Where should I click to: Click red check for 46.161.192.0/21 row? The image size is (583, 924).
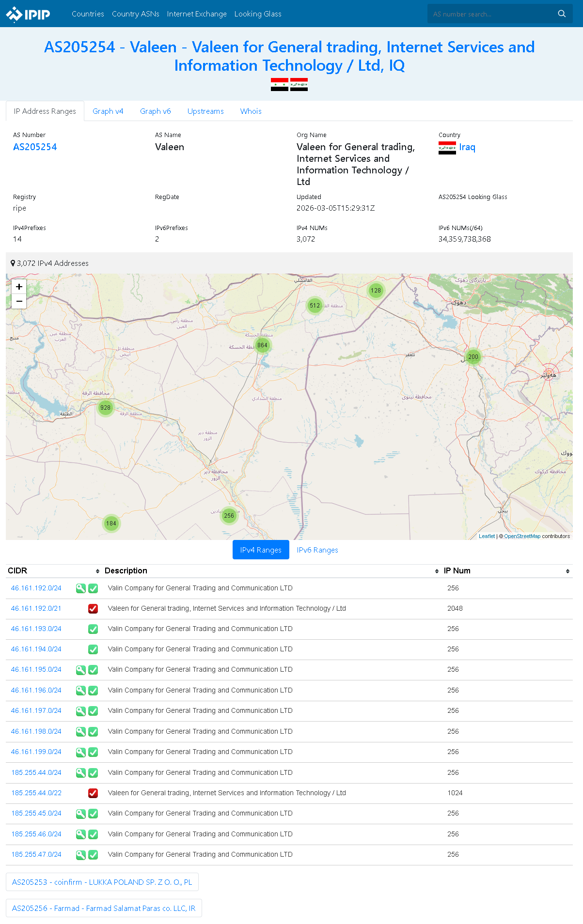pos(93,609)
